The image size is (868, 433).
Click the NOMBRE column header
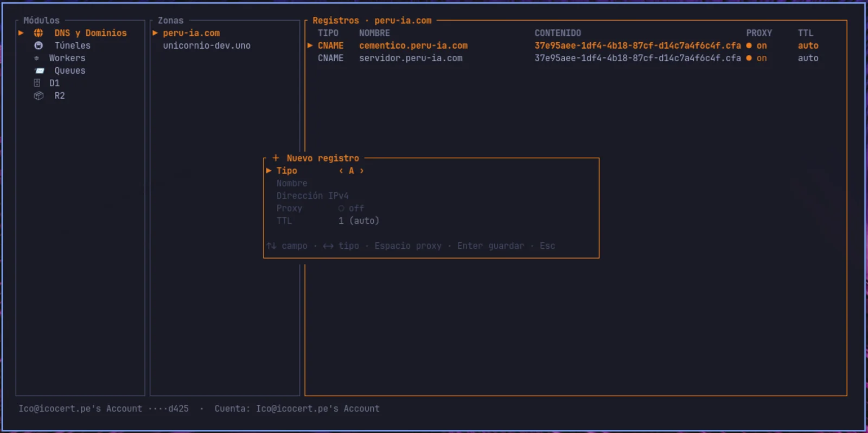point(374,33)
